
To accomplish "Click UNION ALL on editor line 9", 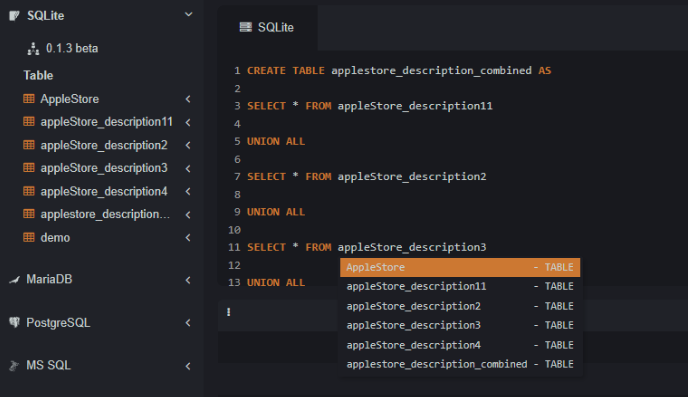I will [276, 212].
